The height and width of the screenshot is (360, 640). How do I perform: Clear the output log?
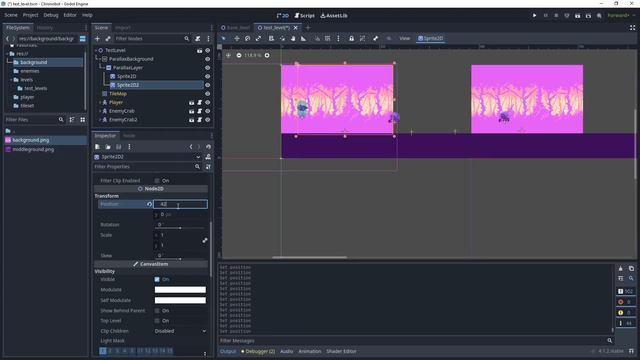click(620, 269)
